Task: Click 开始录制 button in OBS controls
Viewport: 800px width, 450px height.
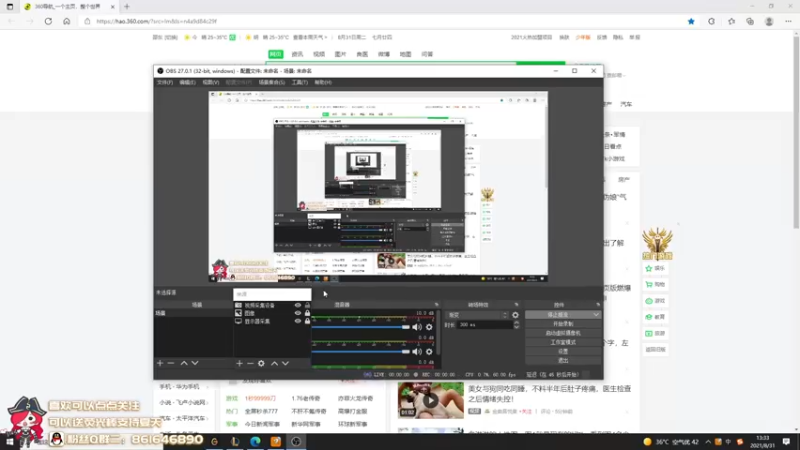Action: (563, 324)
